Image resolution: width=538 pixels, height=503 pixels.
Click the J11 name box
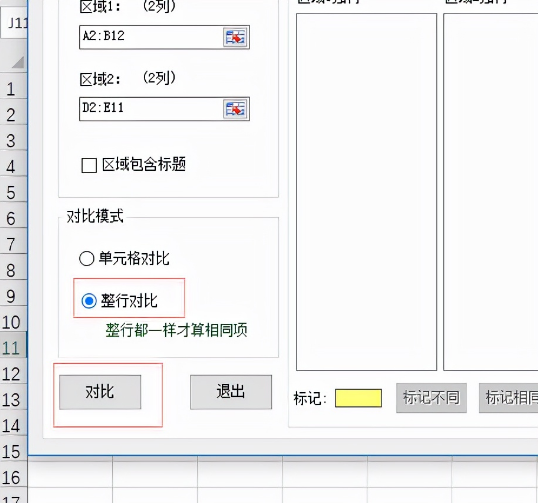tap(14, 23)
